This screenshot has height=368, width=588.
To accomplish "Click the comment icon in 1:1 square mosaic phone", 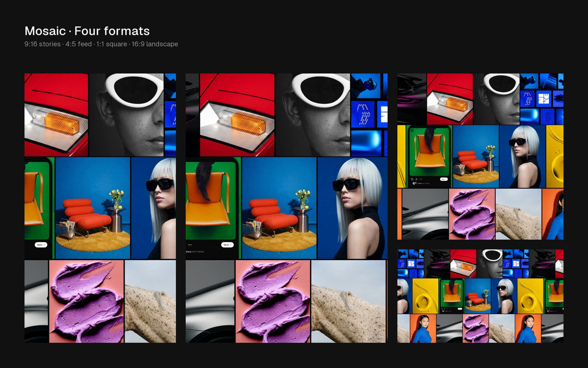I will pyautogui.click(x=412, y=179).
